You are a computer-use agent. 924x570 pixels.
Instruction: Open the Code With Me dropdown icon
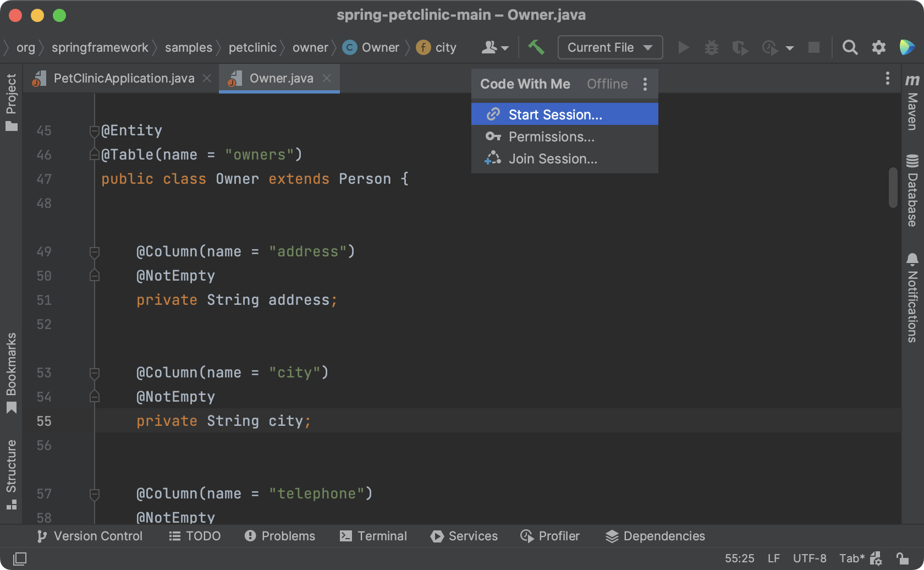click(x=495, y=48)
